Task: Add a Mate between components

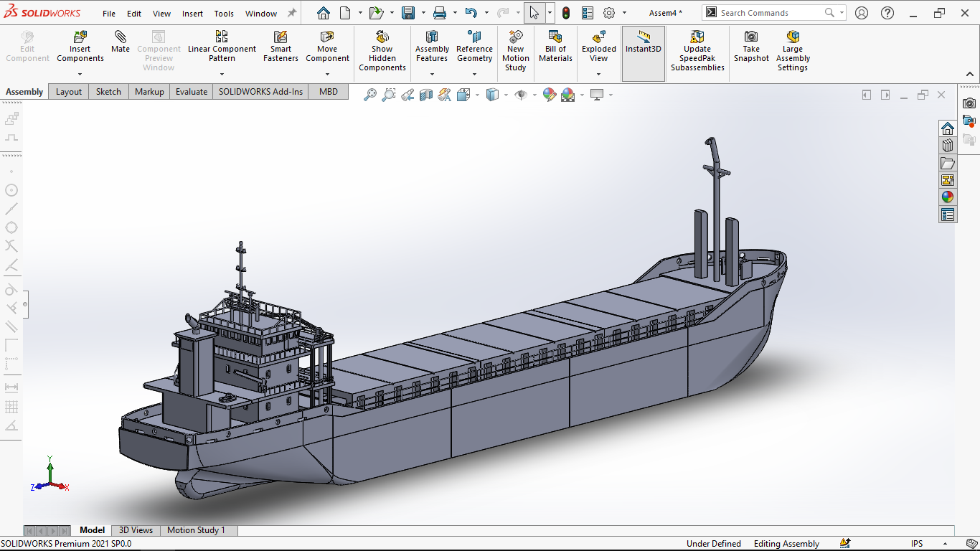Action: [121, 42]
